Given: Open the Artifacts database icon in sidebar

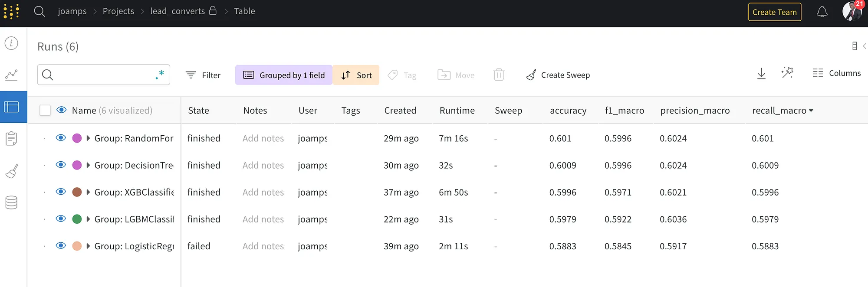Looking at the screenshot, I should tap(11, 202).
